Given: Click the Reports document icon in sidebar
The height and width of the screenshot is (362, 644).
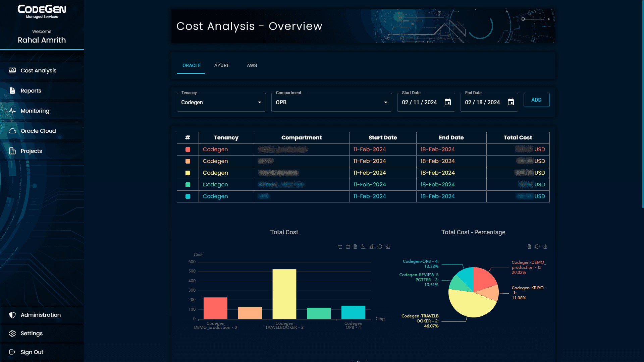Looking at the screenshot, I should pos(12,90).
